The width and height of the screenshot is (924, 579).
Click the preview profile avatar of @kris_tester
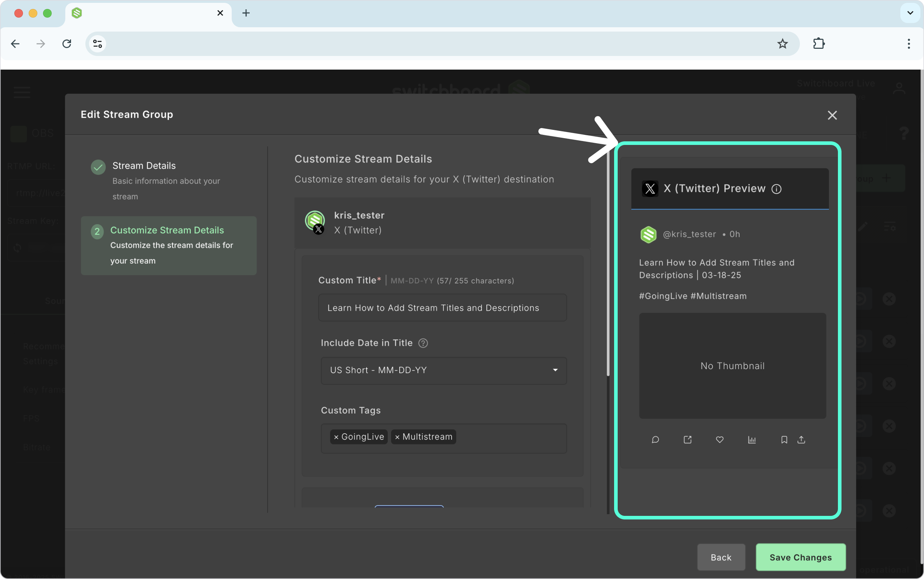tap(649, 234)
